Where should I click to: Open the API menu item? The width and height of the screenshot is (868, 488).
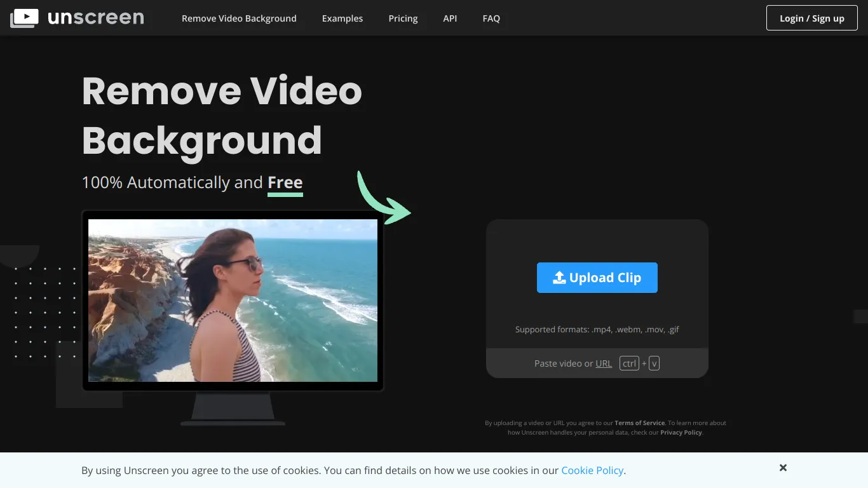(450, 18)
